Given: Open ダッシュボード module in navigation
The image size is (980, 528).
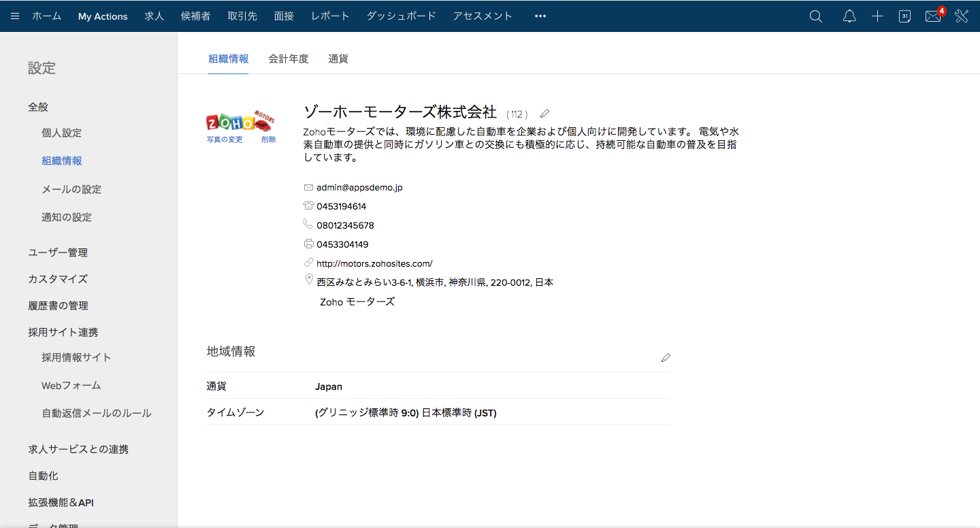Looking at the screenshot, I should pos(401,16).
